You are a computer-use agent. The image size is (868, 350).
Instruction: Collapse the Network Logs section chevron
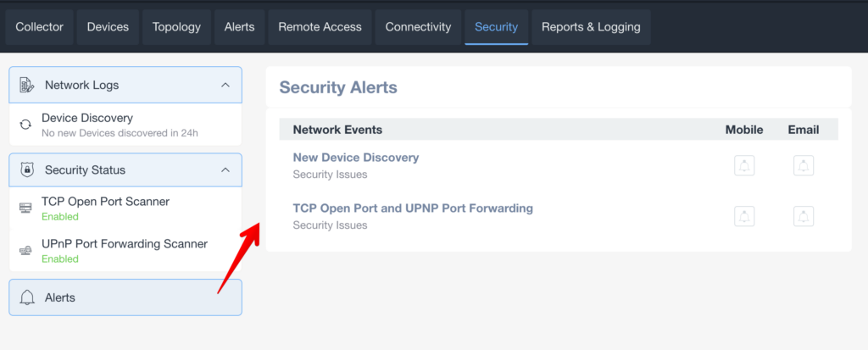coord(225,85)
